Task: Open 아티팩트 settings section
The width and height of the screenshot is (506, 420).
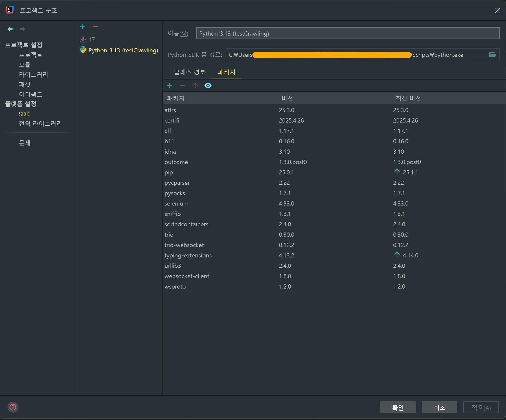Action: 31,94
